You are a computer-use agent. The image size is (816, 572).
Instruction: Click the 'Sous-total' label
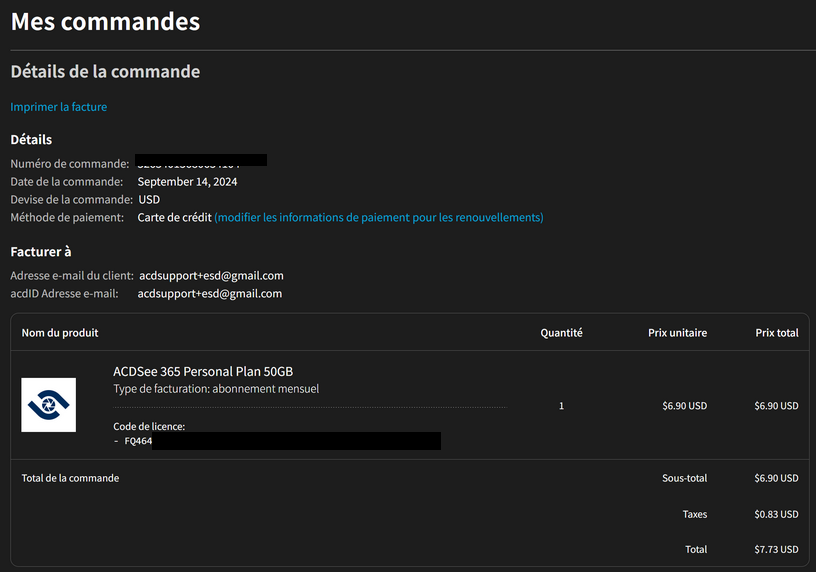pyautogui.click(x=684, y=478)
